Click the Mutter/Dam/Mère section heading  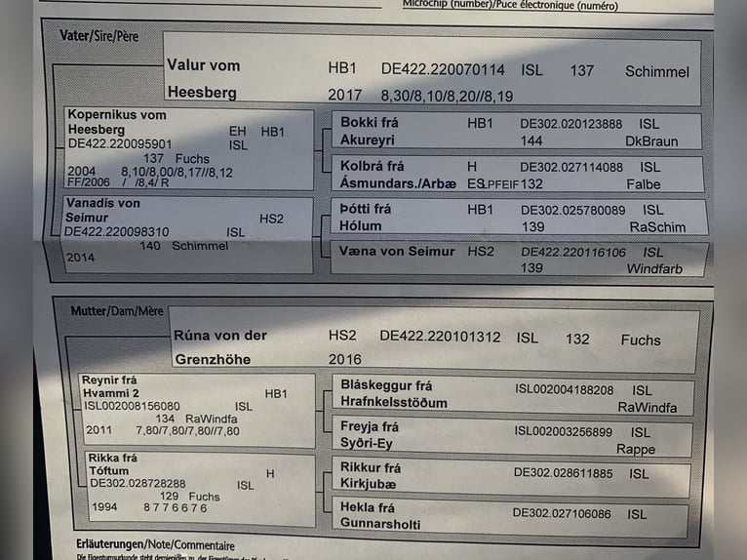pos(117,311)
